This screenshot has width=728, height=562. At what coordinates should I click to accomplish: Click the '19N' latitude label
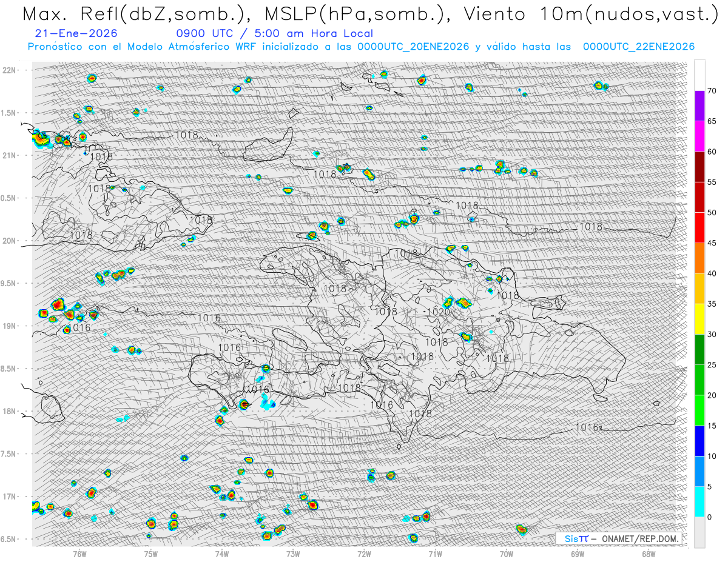pyautogui.click(x=8, y=326)
